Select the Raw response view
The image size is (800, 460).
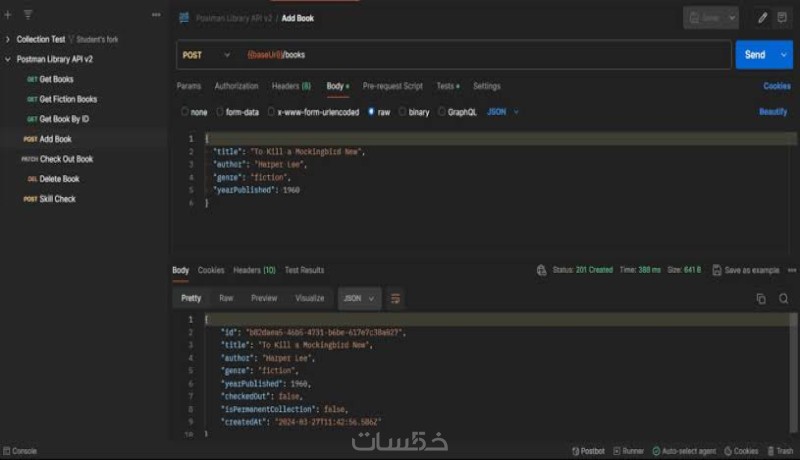click(226, 298)
